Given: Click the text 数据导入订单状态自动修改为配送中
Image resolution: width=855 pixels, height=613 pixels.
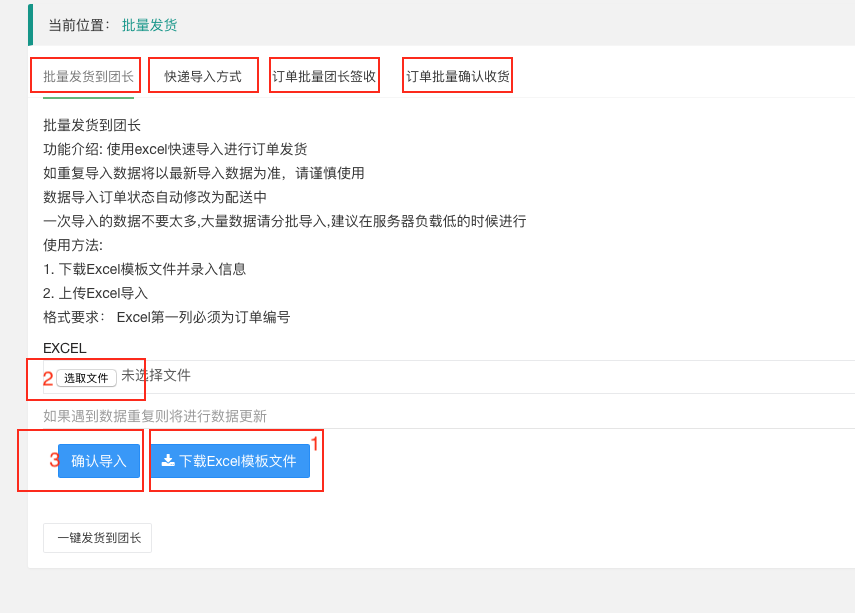Looking at the screenshot, I should point(155,197).
